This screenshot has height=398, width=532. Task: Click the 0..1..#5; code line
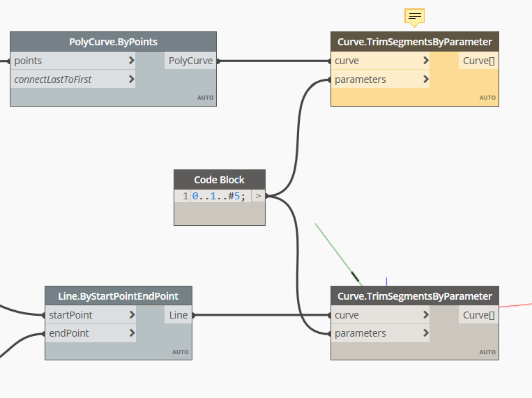(x=218, y=196)
